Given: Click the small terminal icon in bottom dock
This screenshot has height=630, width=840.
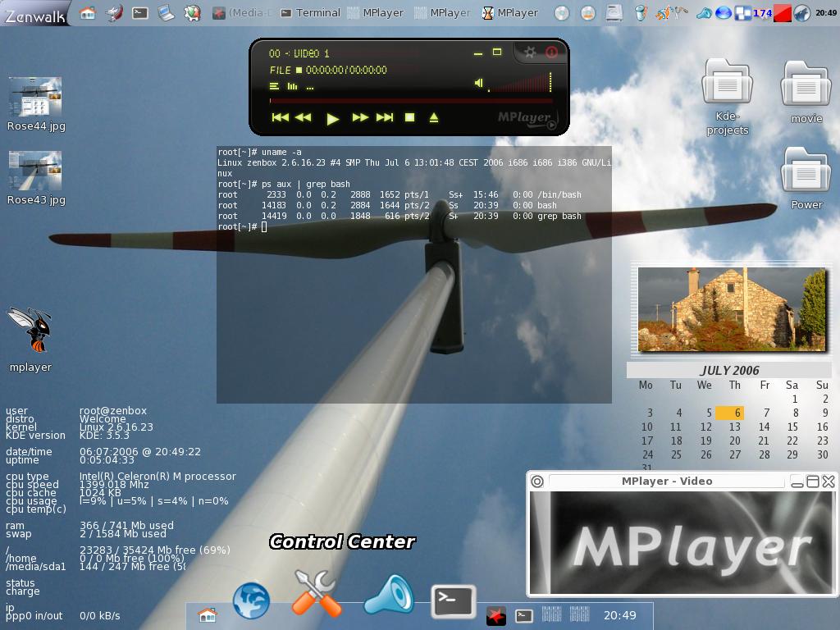Looking at the screenshot, I should point(524,616).
